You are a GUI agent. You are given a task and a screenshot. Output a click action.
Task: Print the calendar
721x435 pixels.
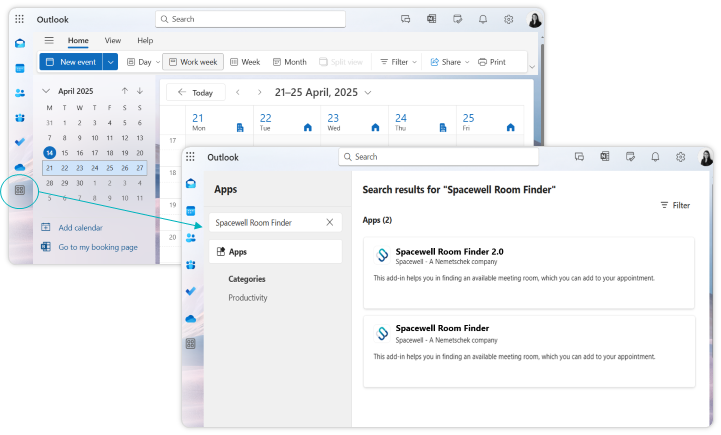point(492,62)
